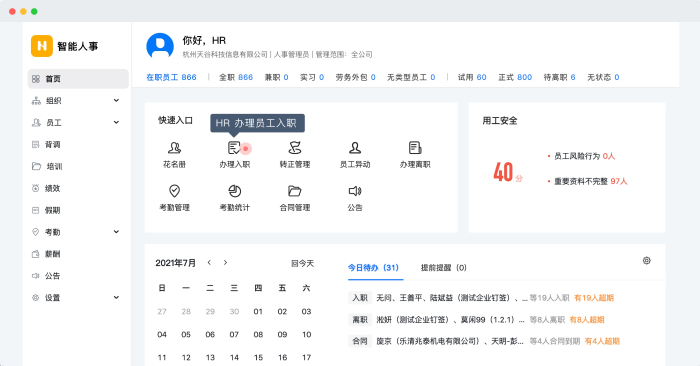The height and width of the screenshot is (366, 700).
Task: Click the HR user avatar
Action: point(160,46)
